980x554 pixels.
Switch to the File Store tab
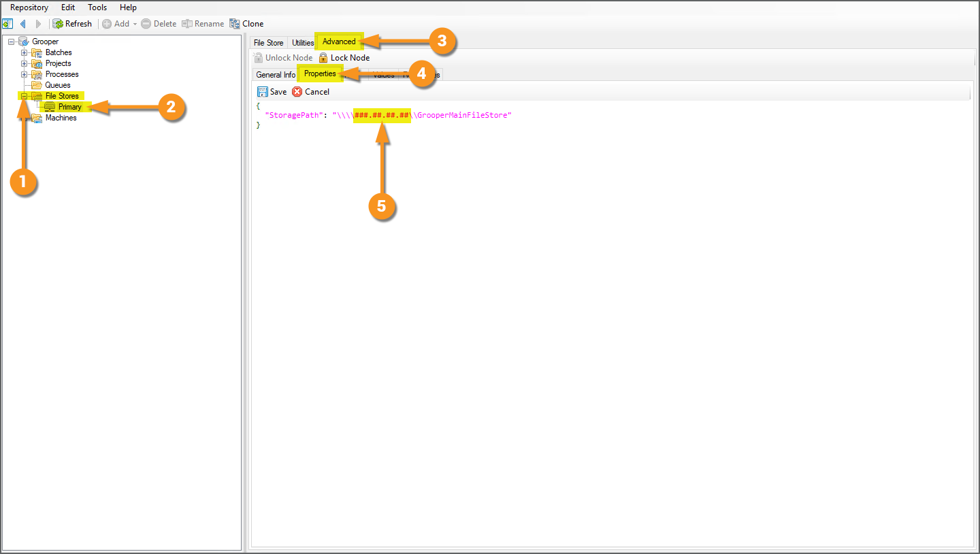point(268,43)
